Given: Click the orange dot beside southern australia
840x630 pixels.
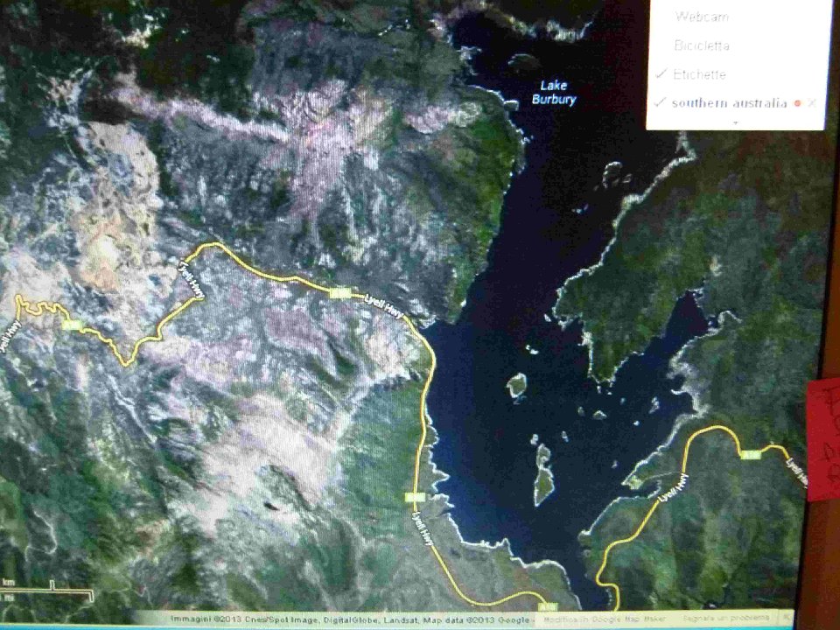Looking at the screenshot, I should pyautogui.click(x=797, y=103).
